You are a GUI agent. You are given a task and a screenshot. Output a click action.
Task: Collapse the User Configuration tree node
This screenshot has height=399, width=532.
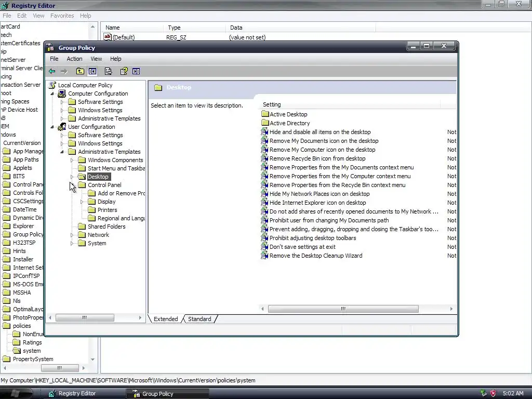pyautogui.click(x=52, y=127)
